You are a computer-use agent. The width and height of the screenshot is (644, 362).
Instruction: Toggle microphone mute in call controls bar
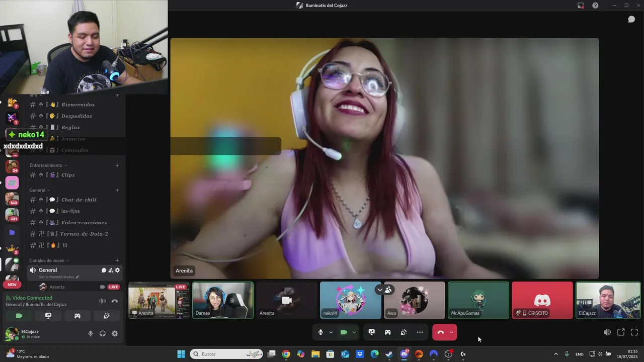tap(320, 332)
